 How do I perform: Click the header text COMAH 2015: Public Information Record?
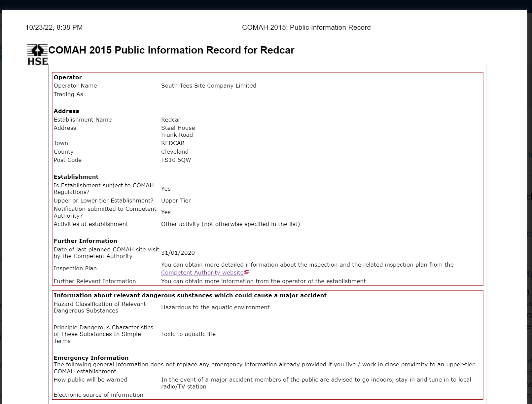(306, 27)
